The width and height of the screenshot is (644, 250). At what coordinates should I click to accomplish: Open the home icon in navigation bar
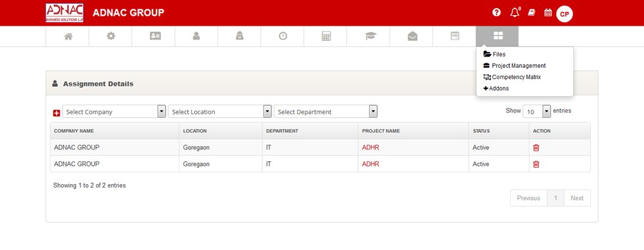pyautogui.click(x=68, y=36)
